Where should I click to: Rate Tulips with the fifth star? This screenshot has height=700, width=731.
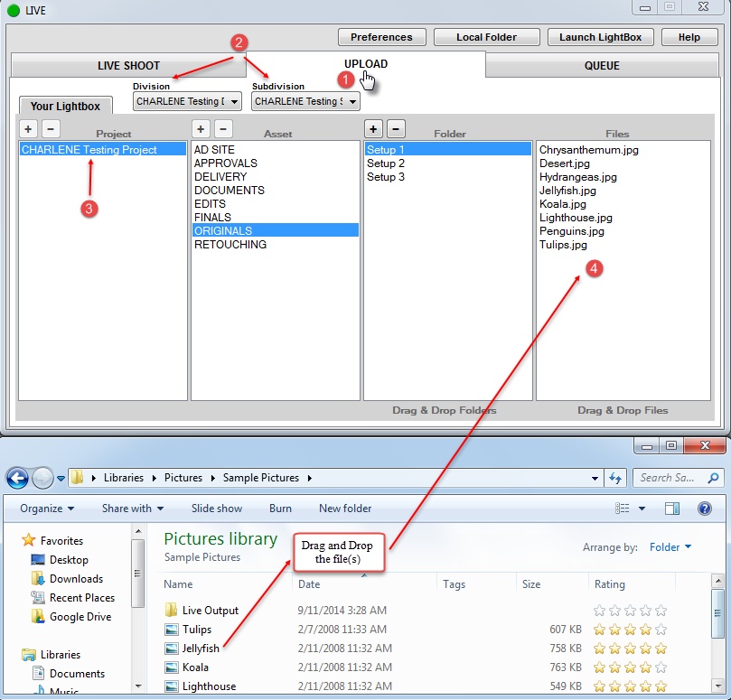click(661, 630)
